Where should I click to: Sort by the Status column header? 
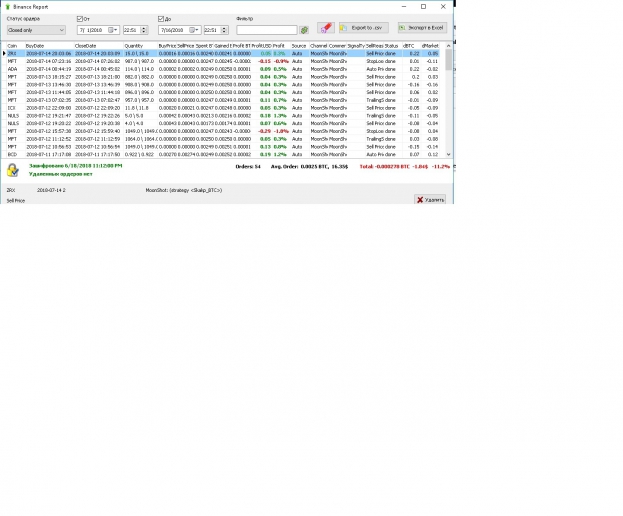[393, 46]
